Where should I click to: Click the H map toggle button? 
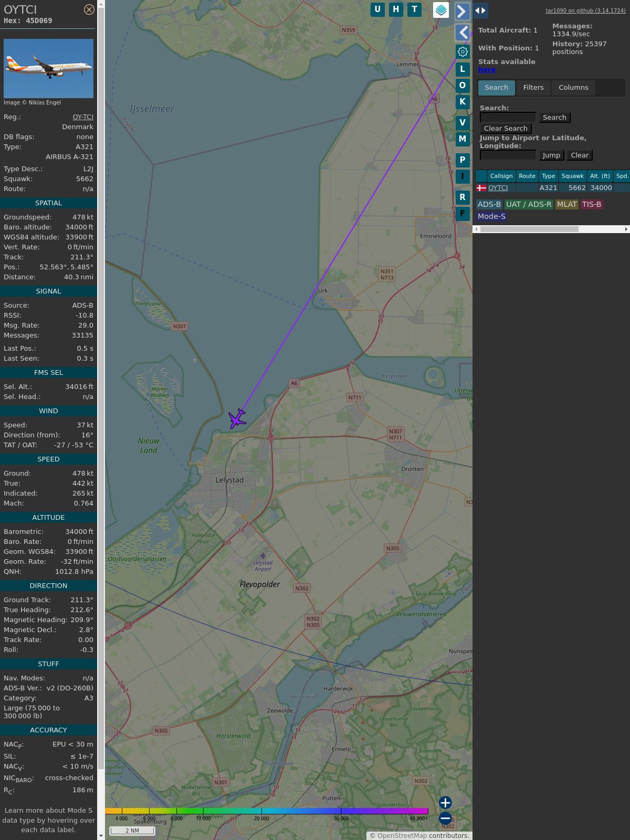396,9
